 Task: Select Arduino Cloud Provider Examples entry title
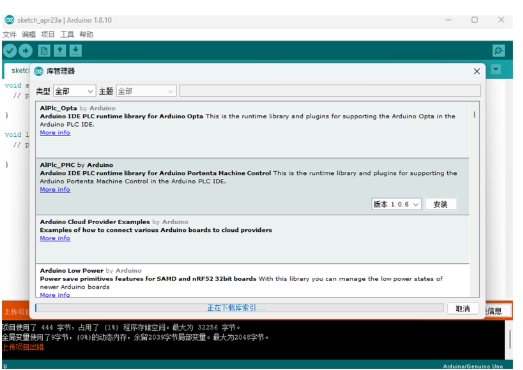[x=95, y=222]
